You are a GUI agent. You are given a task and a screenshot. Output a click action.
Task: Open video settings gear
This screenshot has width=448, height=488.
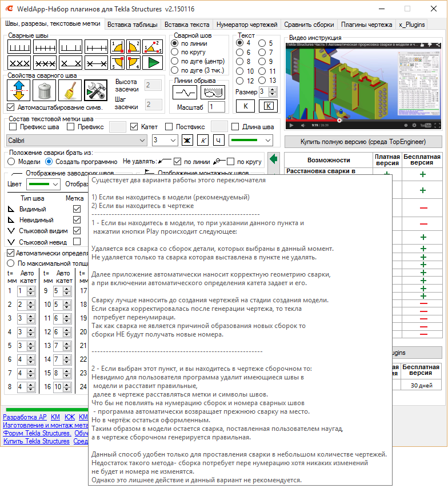tap(414, 125)
